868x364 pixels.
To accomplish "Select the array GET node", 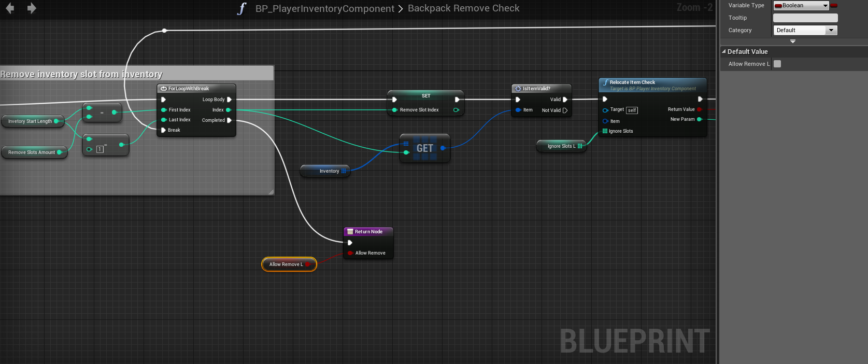I will (x=425, y=148).
